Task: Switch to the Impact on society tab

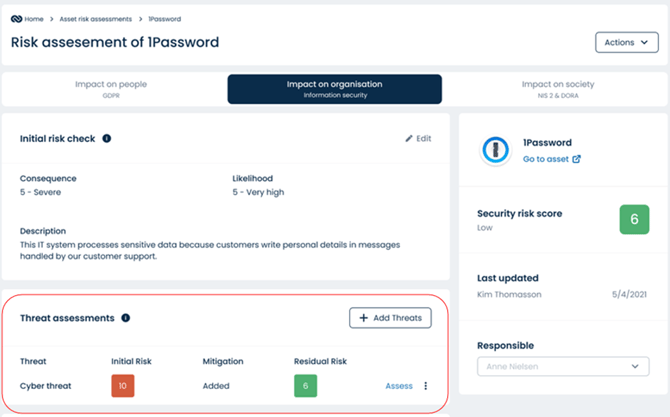Action: pyautogui.click(x=558, y=89)
